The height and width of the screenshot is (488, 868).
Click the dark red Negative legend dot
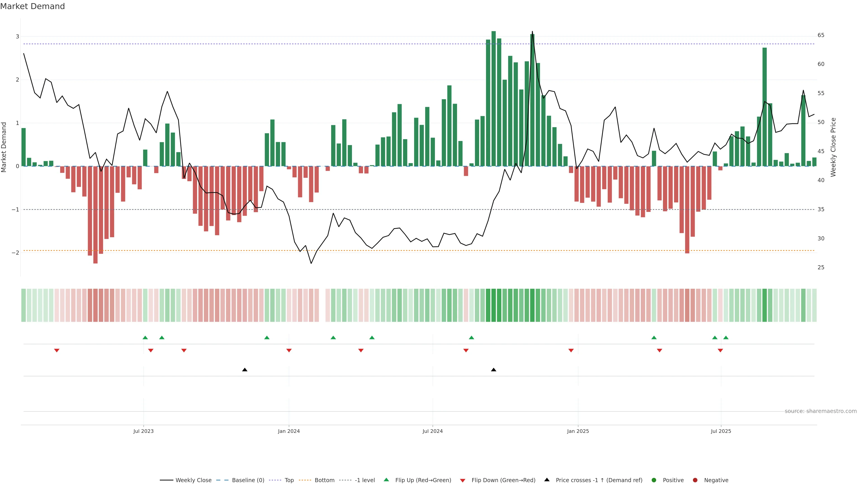(x=695, y=480)
